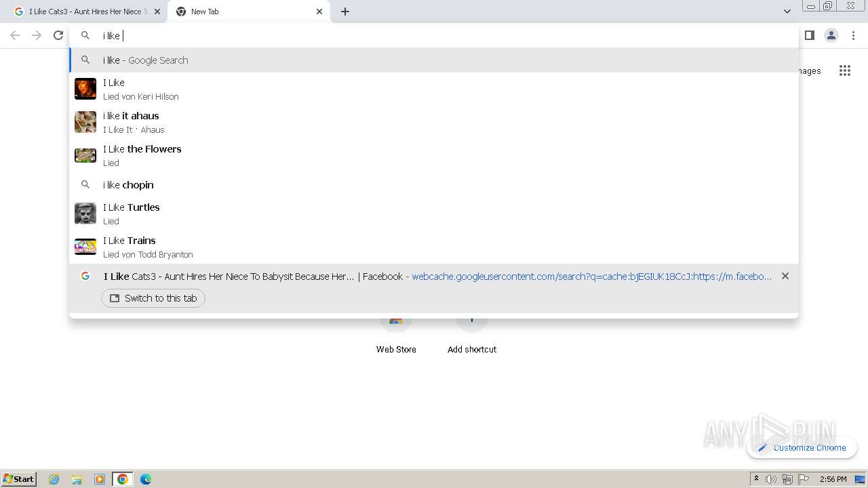Click the system clock showing 2:56 PM
Image resolution: width=868 pixels, height=488 pixels.
833,479
